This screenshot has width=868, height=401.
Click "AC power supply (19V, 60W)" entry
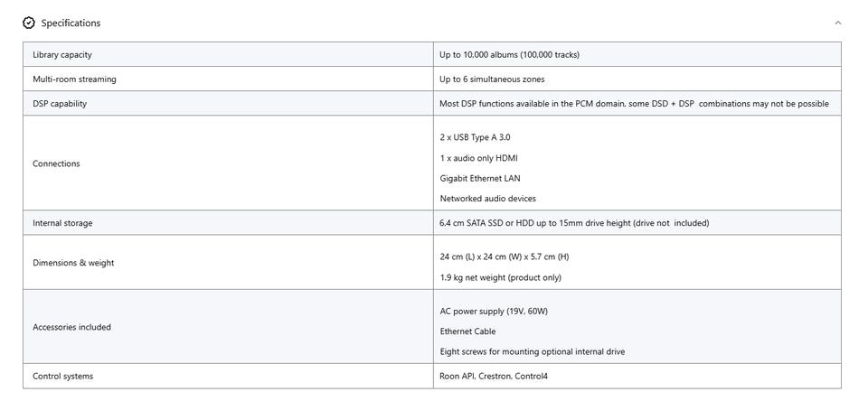click(494, 312)
